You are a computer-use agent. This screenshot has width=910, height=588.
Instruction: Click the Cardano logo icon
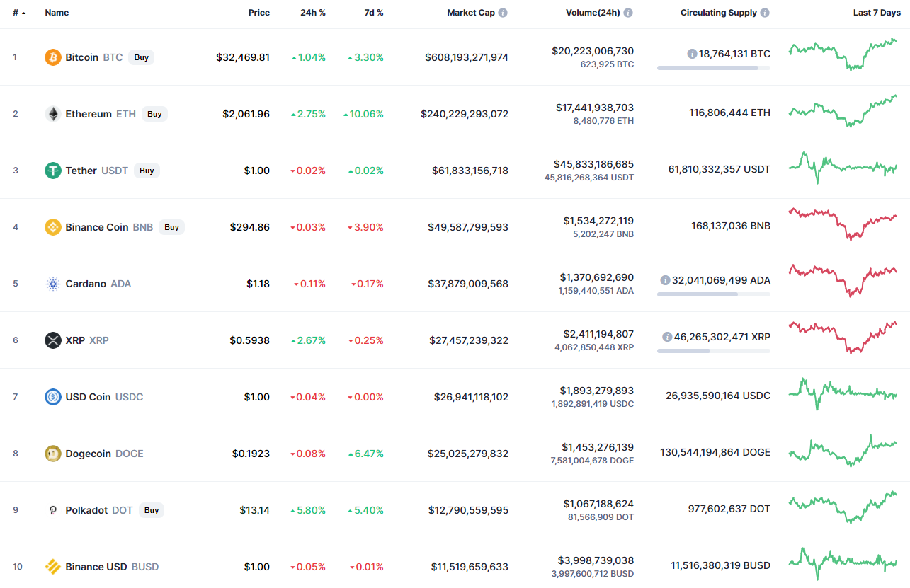[x=53, y=284]
